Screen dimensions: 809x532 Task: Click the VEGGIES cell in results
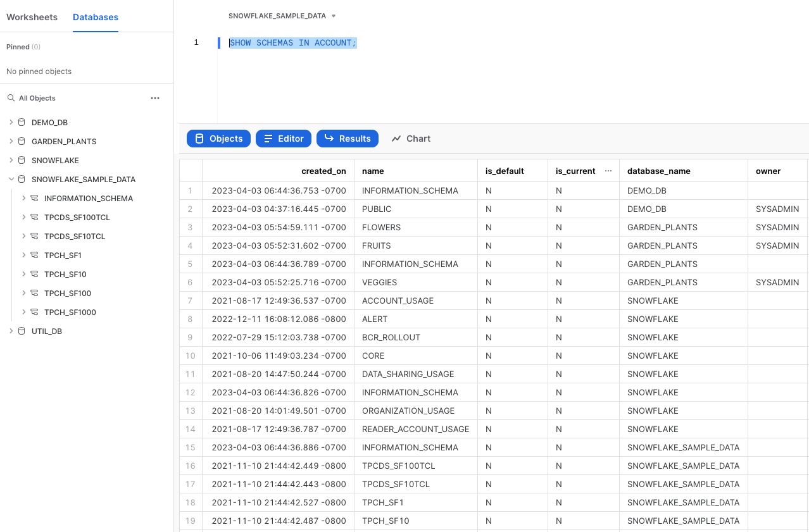[415, 282]
